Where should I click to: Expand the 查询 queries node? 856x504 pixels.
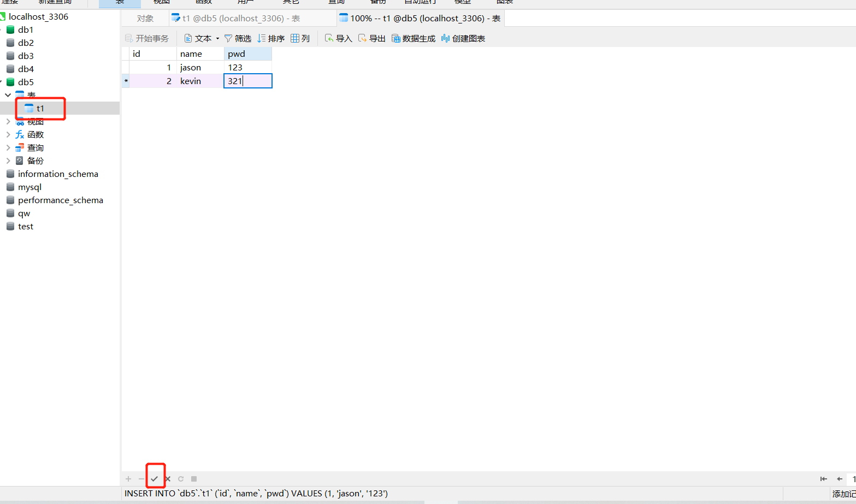click(x=8, y=147)
